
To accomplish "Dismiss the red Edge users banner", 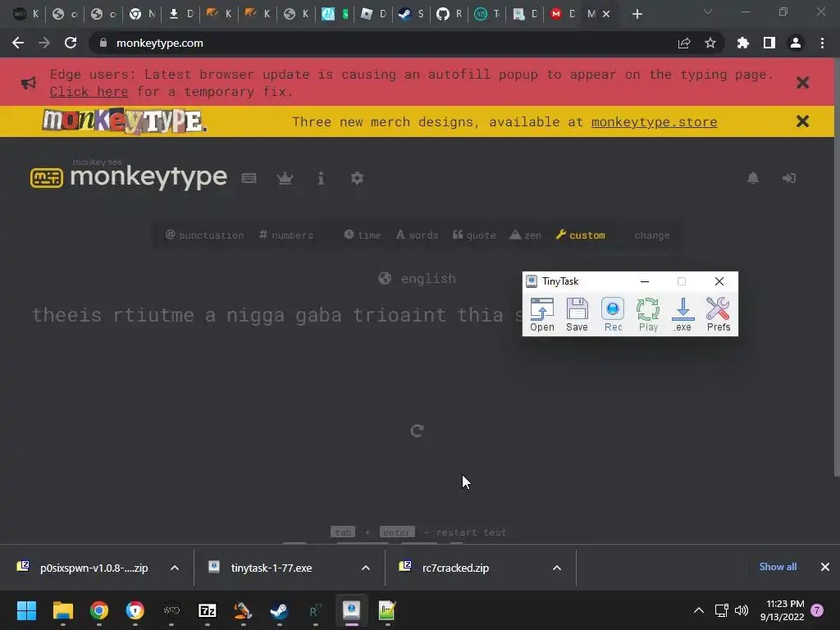I will click(802, 83).
